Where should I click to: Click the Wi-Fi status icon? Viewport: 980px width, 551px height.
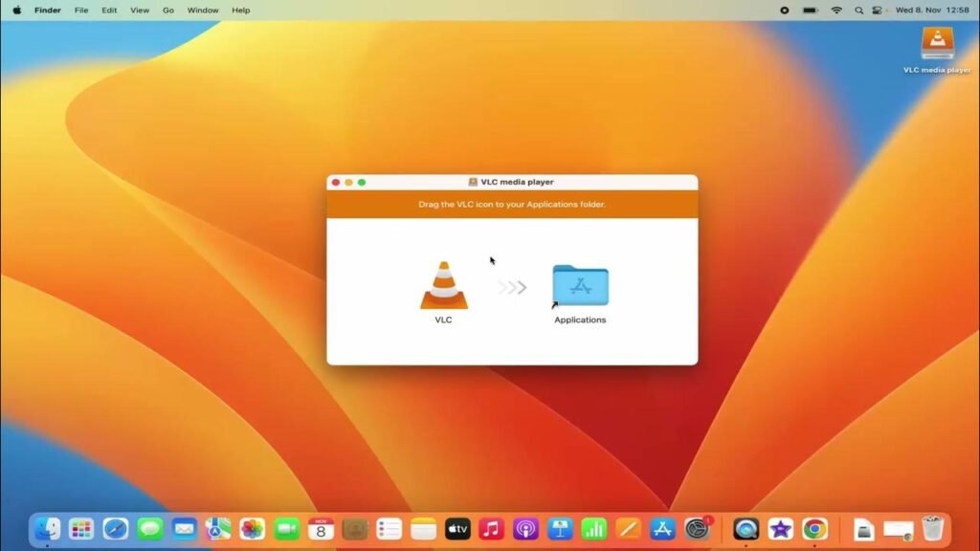[x=836, y=11]
